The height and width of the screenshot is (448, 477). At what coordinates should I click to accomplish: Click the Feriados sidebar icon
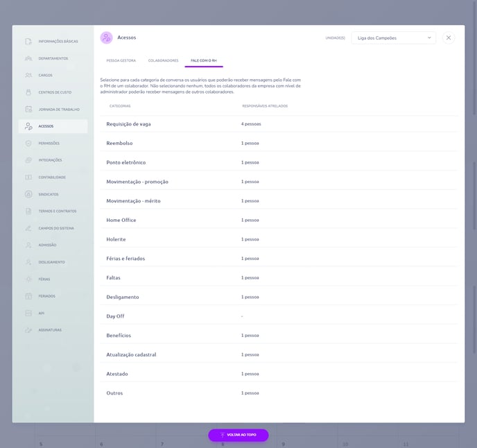pos(28,296)
